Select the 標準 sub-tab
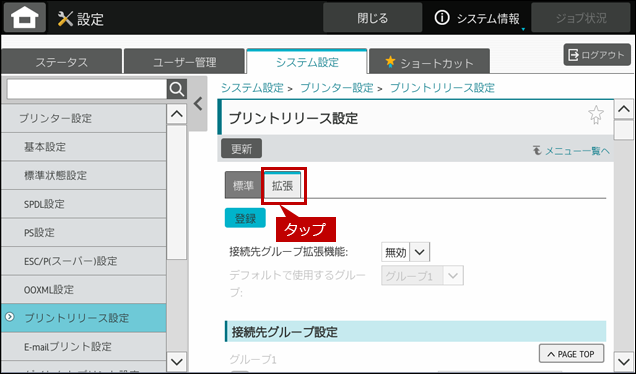636x374 pixels. tap(243, 186)
